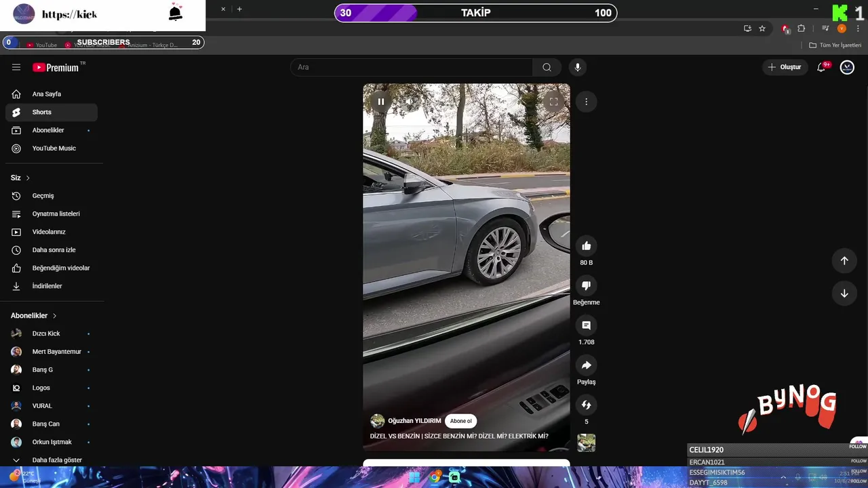
Task: Subscribe with the Abone ol button
Action: pyautogui.click(x=460, y=421)
